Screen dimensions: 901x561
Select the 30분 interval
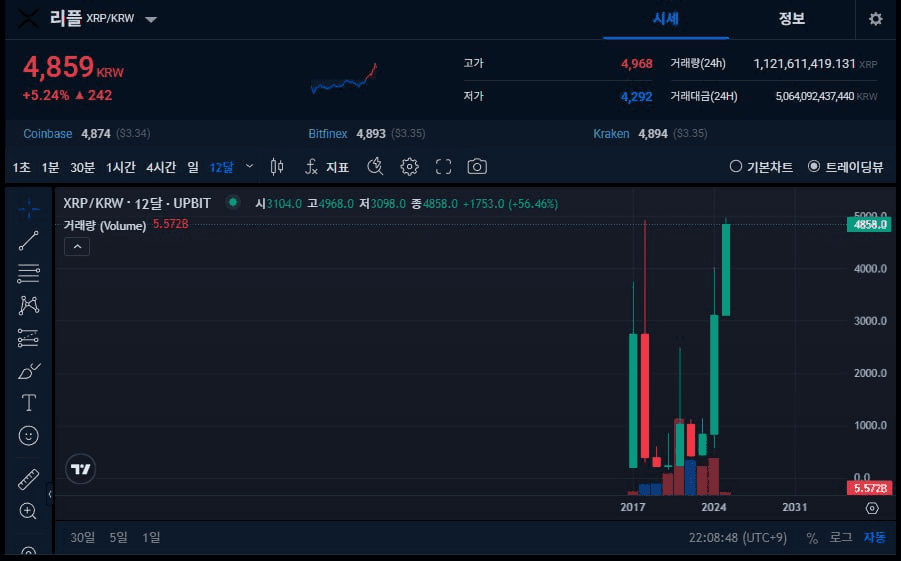point(82,167)
